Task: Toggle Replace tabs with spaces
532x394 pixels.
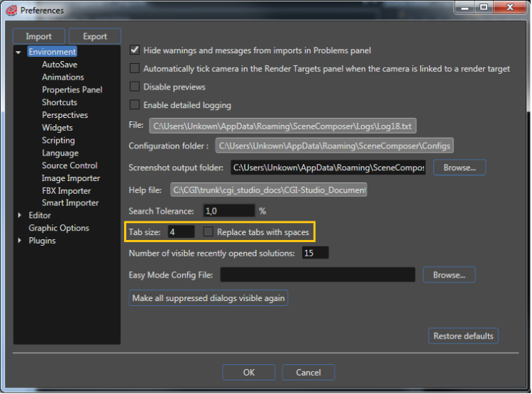Action: tap(208, 231)
